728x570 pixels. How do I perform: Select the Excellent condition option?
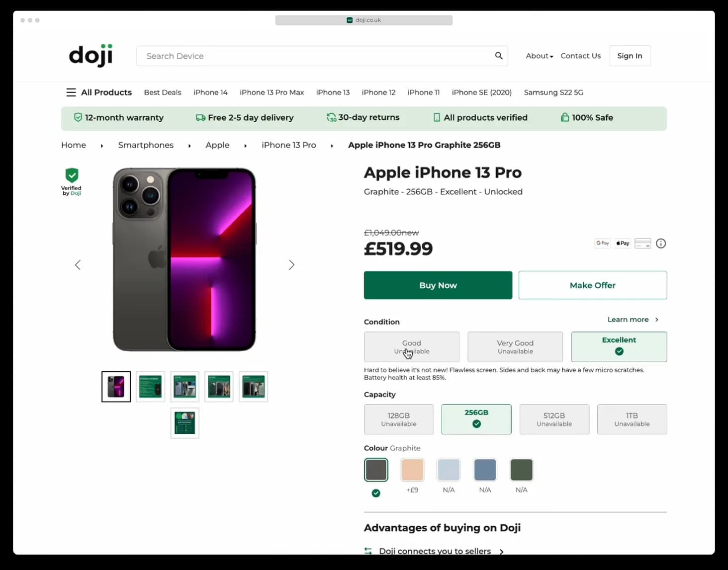(x=619, y=346)
